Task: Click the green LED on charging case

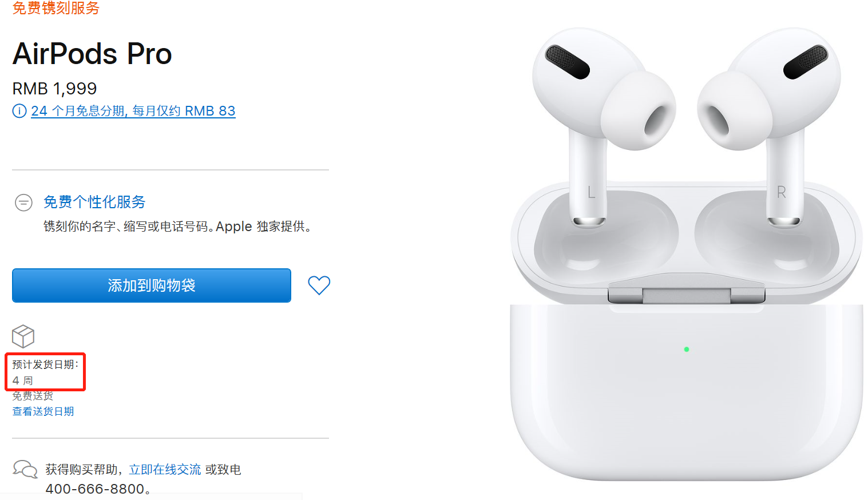Action: tap(687, 349)
